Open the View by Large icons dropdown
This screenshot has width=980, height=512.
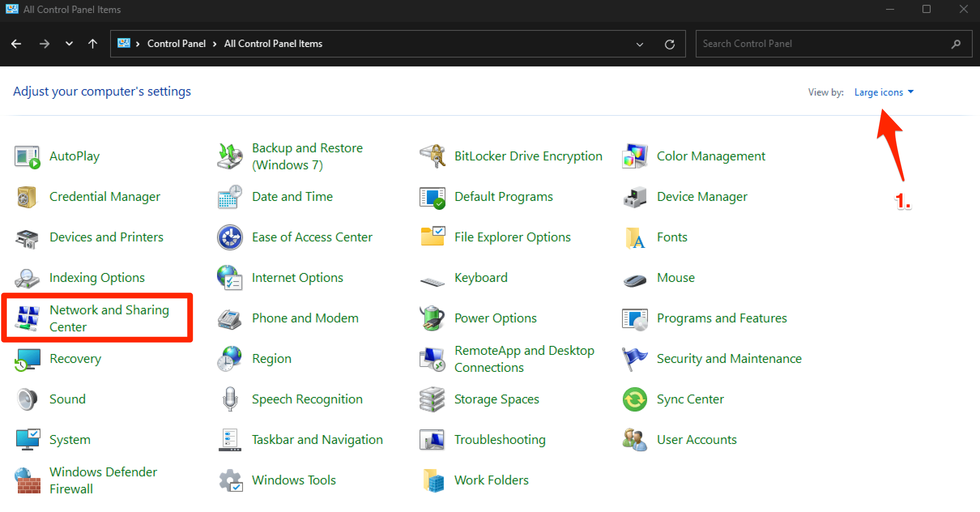point(884,92)
